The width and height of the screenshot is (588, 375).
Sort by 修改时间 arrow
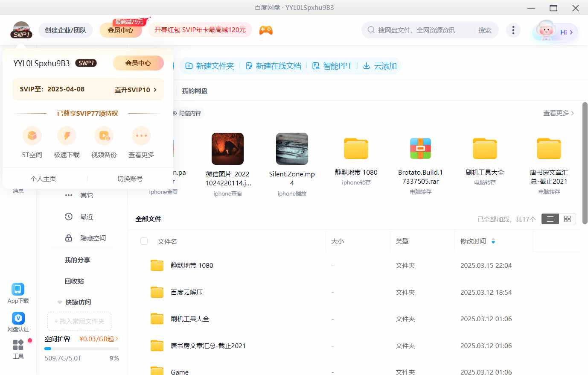[493, 241]
